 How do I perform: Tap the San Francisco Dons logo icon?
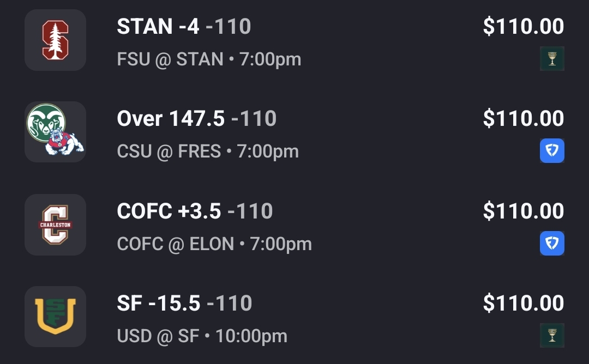pyautogui.click(x=55, y=317)
